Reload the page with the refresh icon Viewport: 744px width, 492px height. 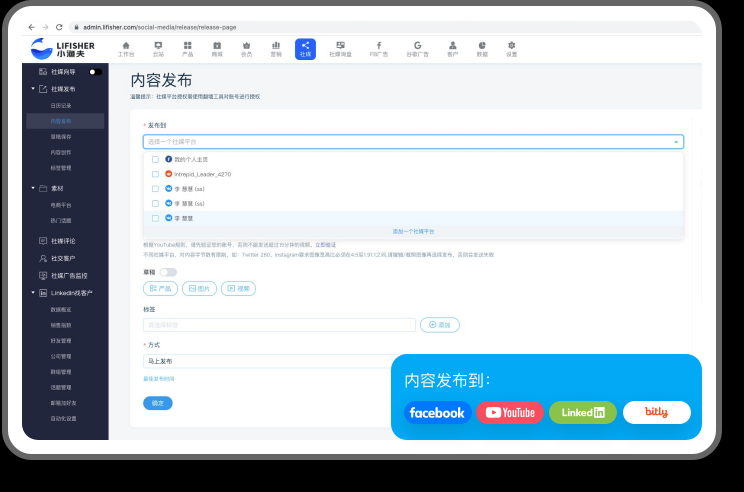click(x=59, y=27)
